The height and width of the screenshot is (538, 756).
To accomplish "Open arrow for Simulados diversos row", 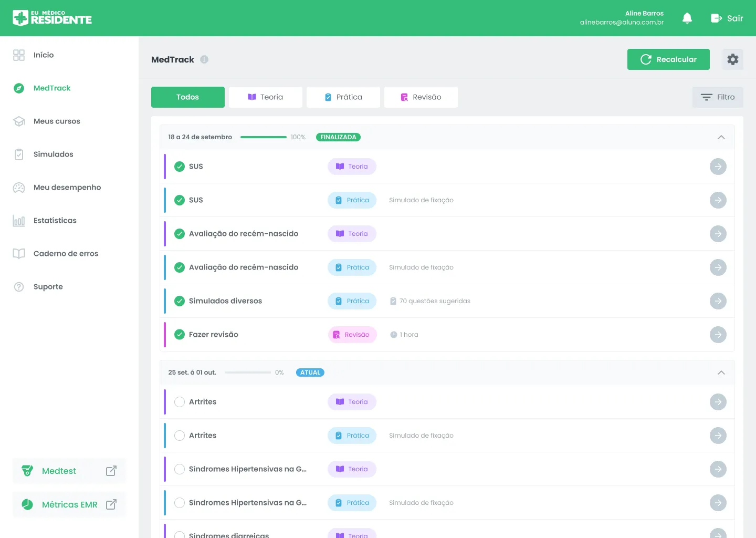I will 718,301.
